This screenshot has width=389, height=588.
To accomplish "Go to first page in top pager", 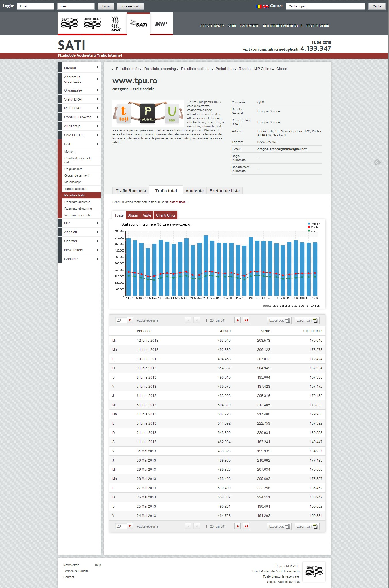I will pyautogui.click(x=188, y=320).
